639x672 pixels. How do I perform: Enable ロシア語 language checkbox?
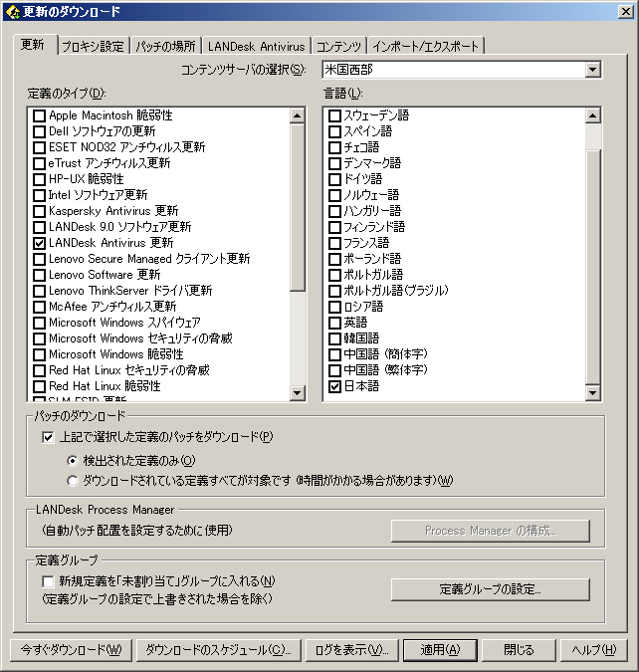pos(334,307)
